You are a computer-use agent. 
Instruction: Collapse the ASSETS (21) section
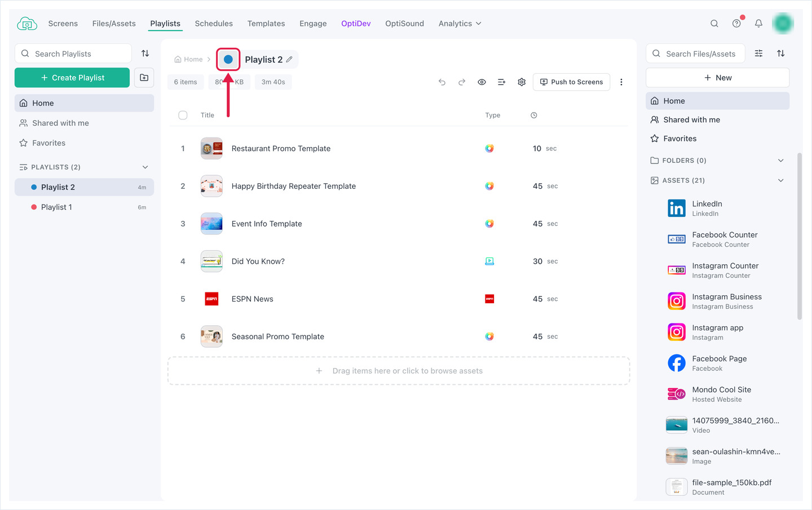(781, 180)
